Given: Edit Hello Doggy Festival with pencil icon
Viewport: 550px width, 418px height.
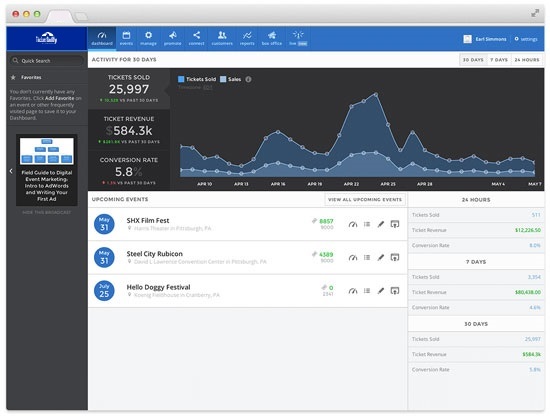Looking at the screenshot, I should click(381, 291).
